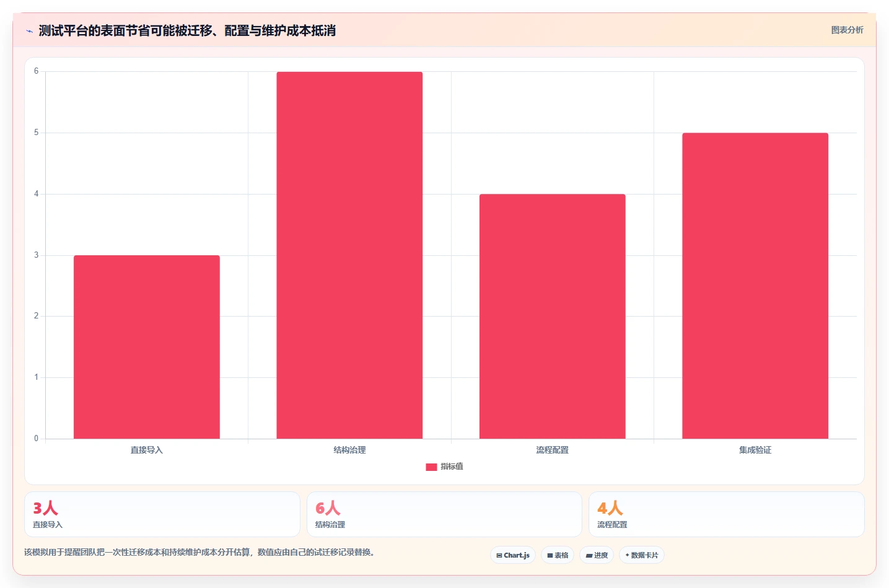The height and width of the screenshot is (588, 889).
Task: Click the 结构治理 bar in chart
Action: pos(349,255)
